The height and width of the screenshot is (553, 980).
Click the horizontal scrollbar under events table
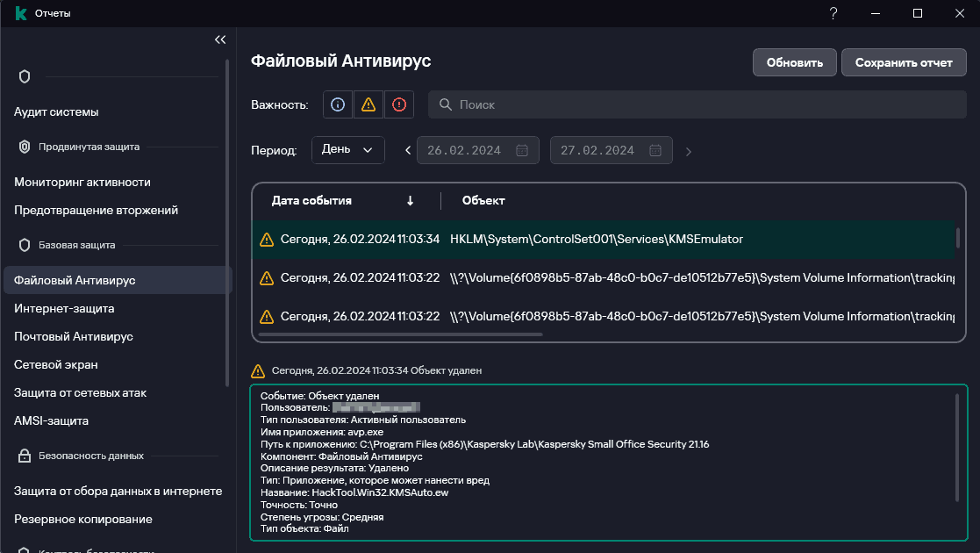[x=401, y=334]
